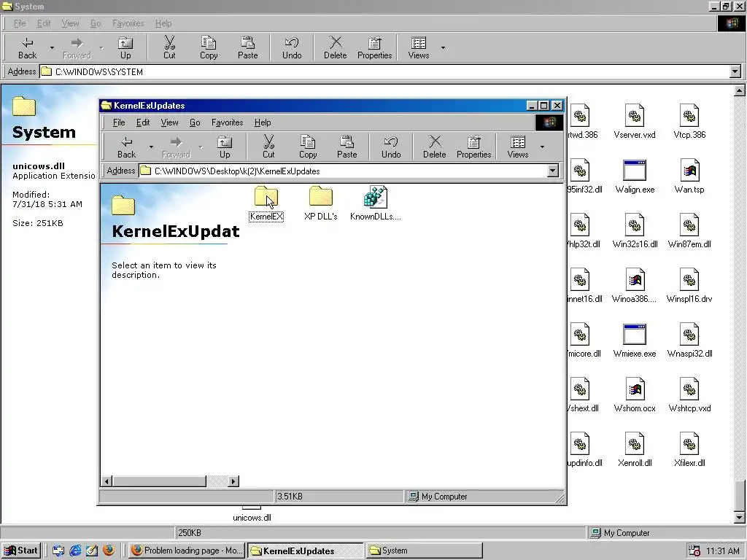747x560 pixels.
Task: Select the Wshtcp.vxd file
Action: (689, 395)
